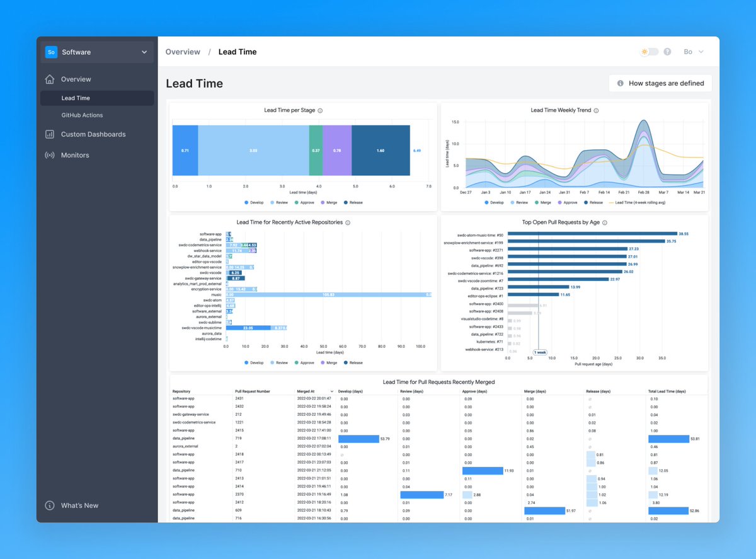This screenshot has height=559, width=756.
Task: Click pull request number 2431 cell
Action: (239, 399)
